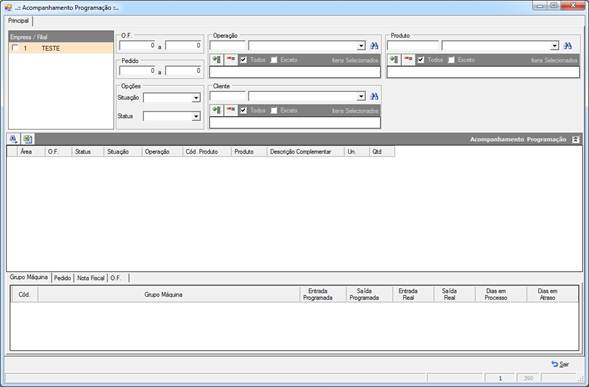Click the Cliente code input field
The image size is (589, 387).
(x=228, y=97)
